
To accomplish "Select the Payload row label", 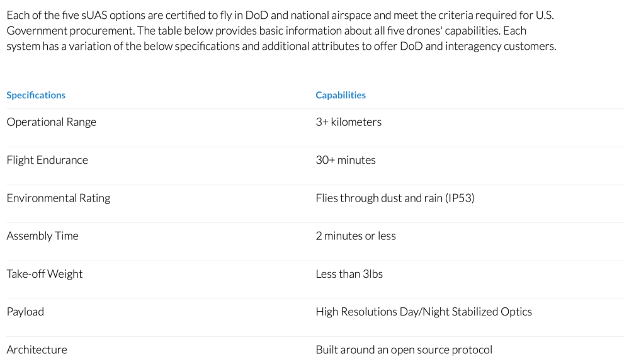I will tap(25, 312).
